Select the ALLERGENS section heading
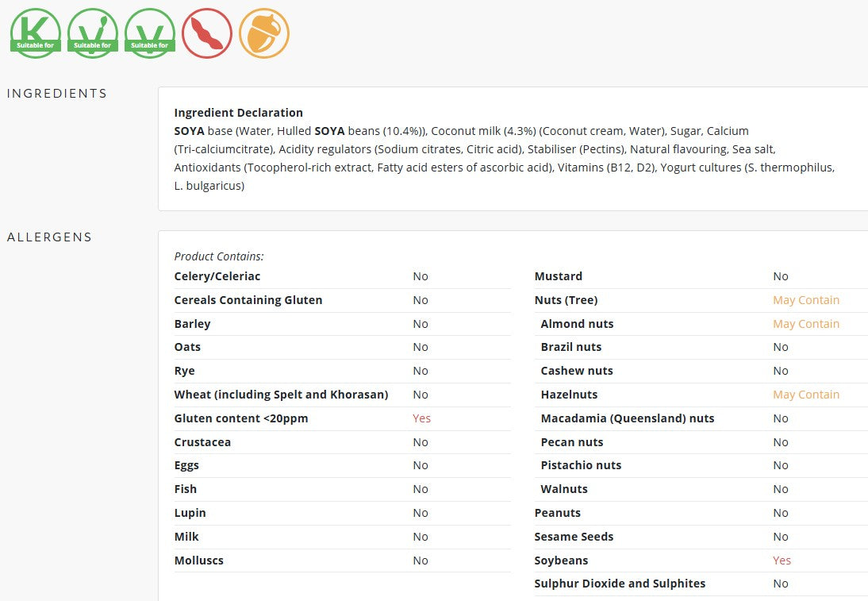 pos(49,237)
